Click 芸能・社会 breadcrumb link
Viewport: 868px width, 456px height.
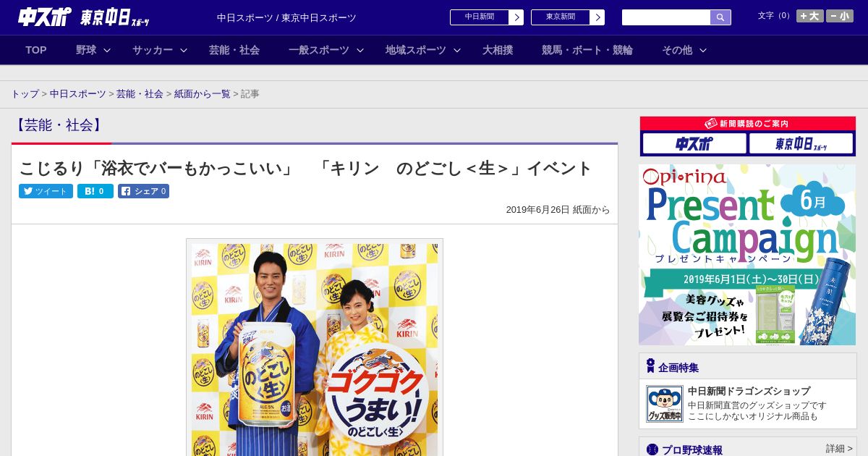coord(140,94)
